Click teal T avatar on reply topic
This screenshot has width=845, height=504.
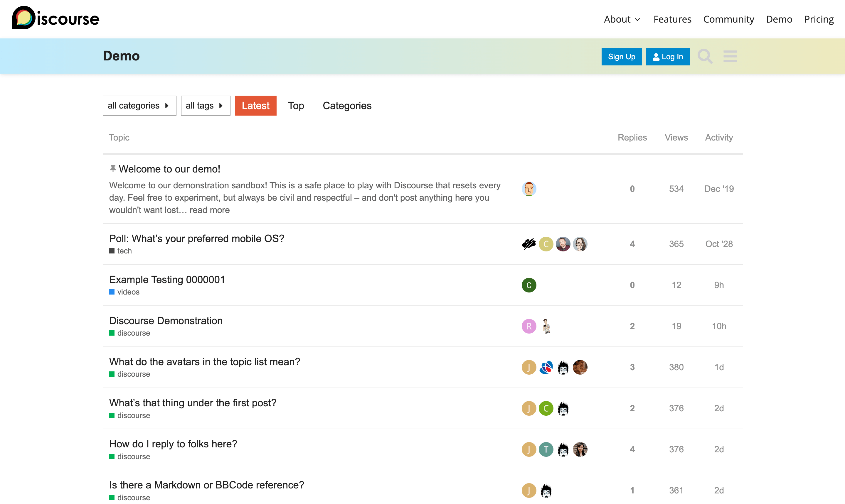546,449
